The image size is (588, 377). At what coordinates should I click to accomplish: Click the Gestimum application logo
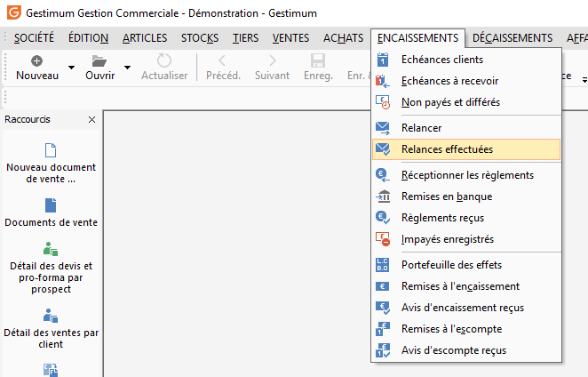click(x=14, y=12)
